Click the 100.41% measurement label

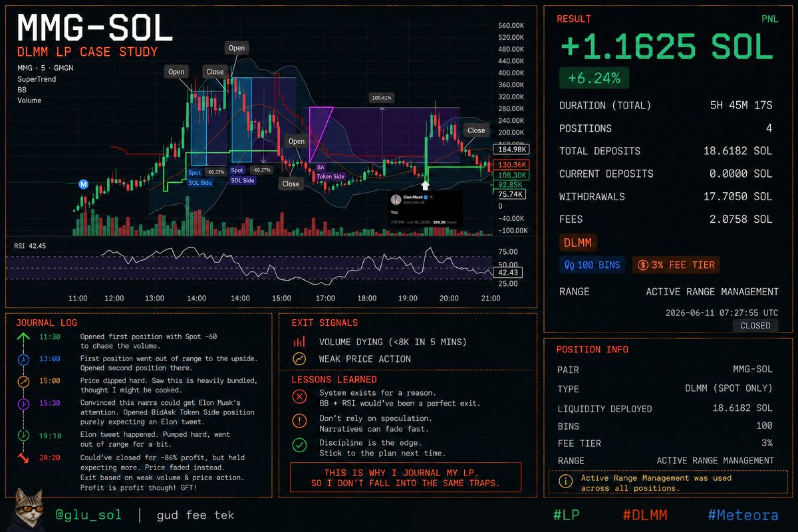(382, 98)
